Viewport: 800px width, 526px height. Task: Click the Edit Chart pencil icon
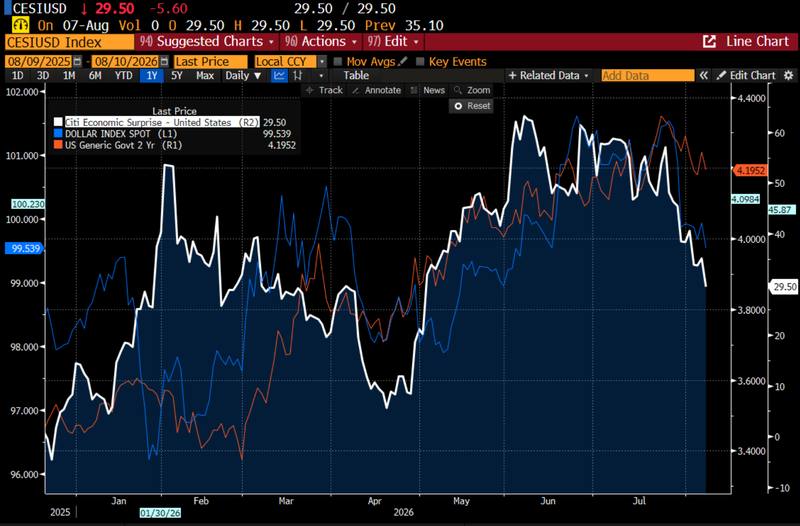coord(721,76)
